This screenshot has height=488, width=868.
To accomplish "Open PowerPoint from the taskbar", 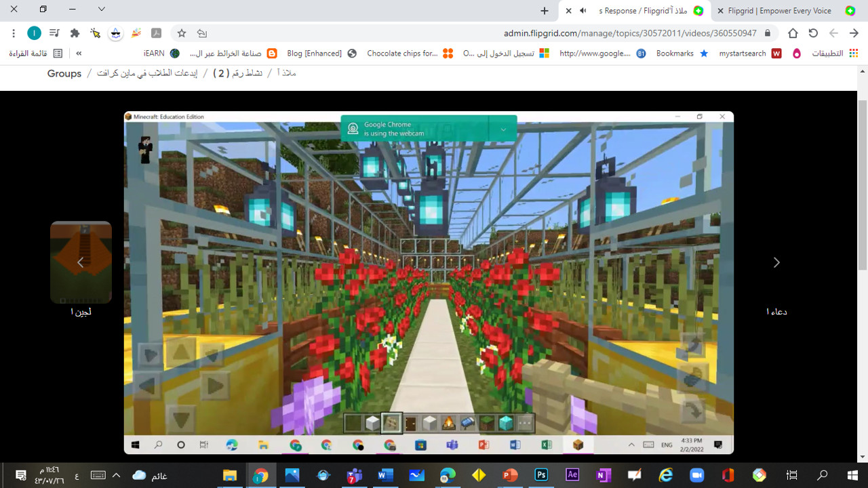I will (x=510, y=475).
